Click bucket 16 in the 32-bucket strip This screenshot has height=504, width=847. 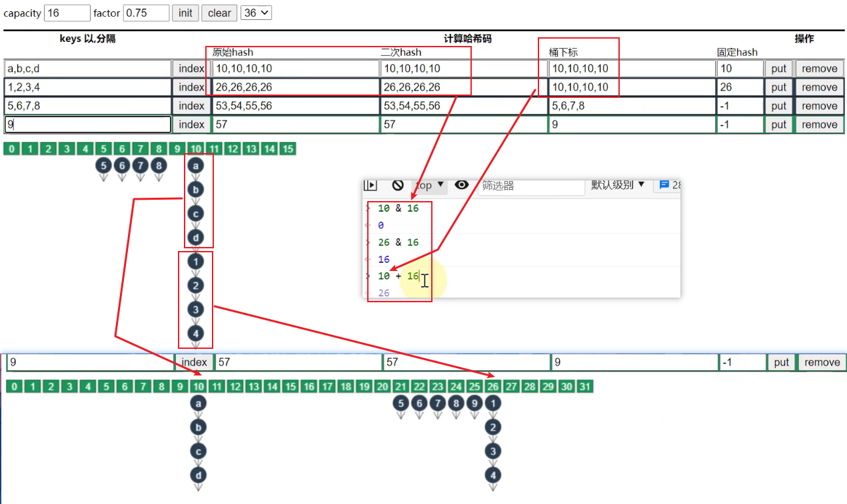[x=309, y=387]
